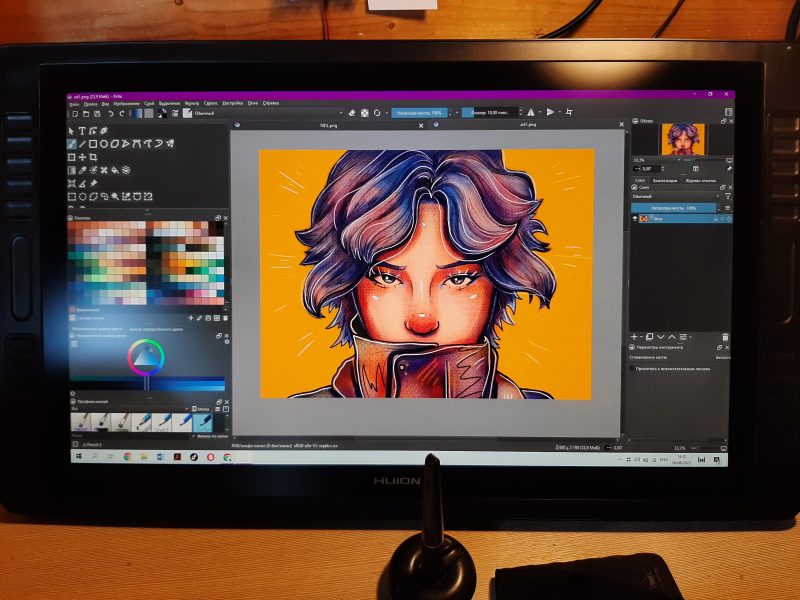Hide the layer with the eye icon
This screenshot has width=800, height=600.
[635, 218]
